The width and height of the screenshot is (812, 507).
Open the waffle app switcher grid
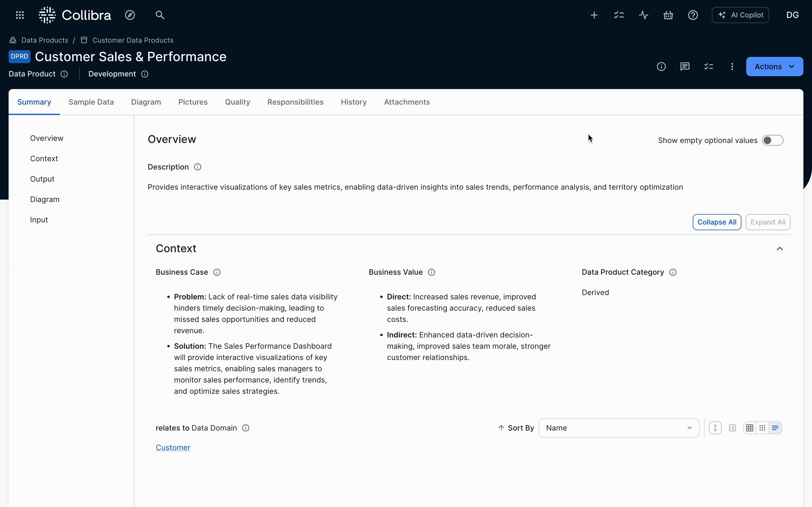pyautogui.click(x=19, y=15)
